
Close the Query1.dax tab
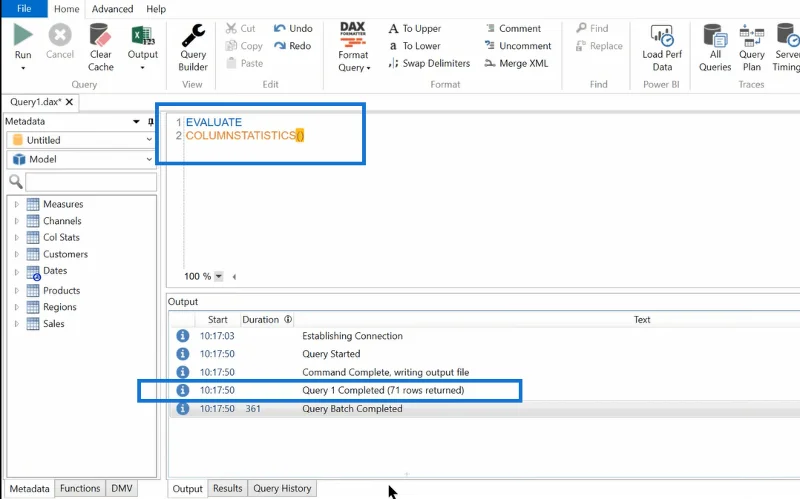tap(69, 102)
